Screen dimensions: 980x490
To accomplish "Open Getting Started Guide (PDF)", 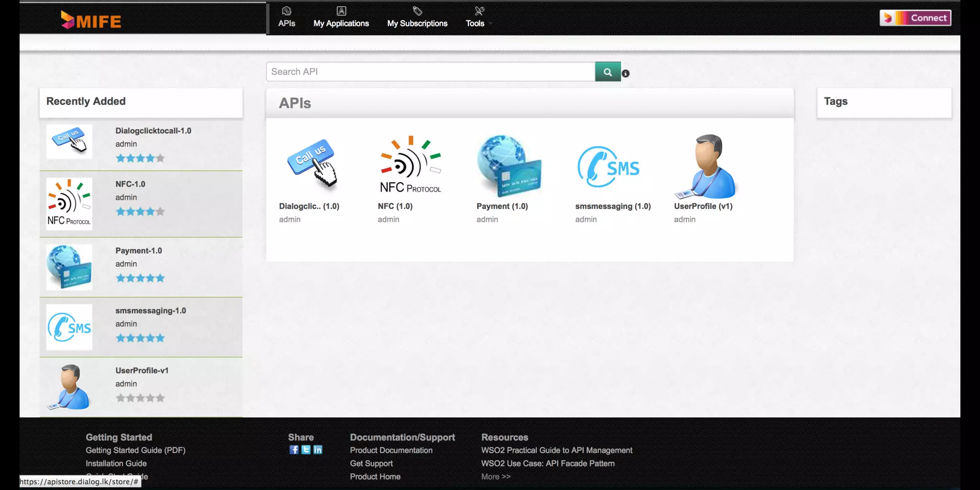I will click(135, 450).
